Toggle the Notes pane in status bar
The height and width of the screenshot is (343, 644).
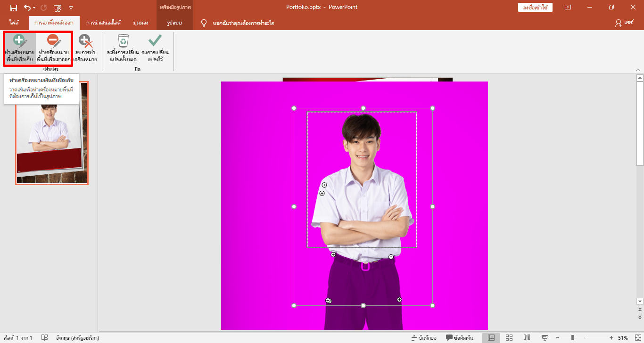click(x=423, y=338)
